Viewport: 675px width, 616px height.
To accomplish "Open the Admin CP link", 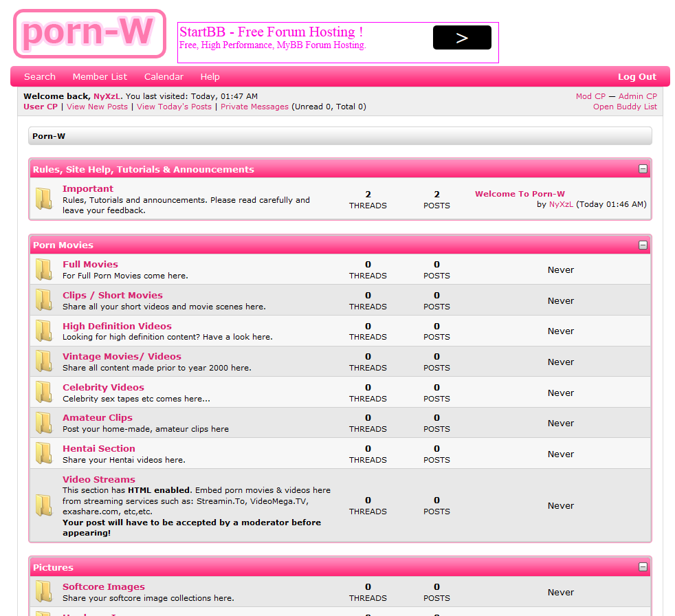I will tap(638, 96).
